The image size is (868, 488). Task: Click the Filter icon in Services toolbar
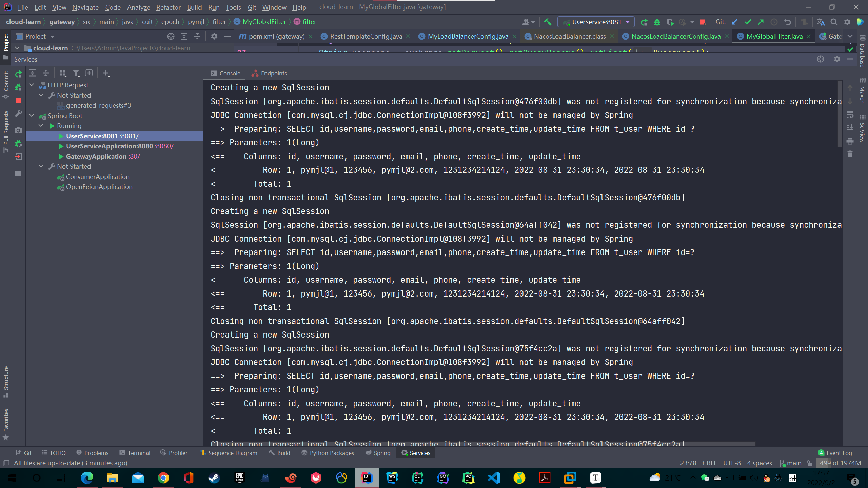[76, 73]
